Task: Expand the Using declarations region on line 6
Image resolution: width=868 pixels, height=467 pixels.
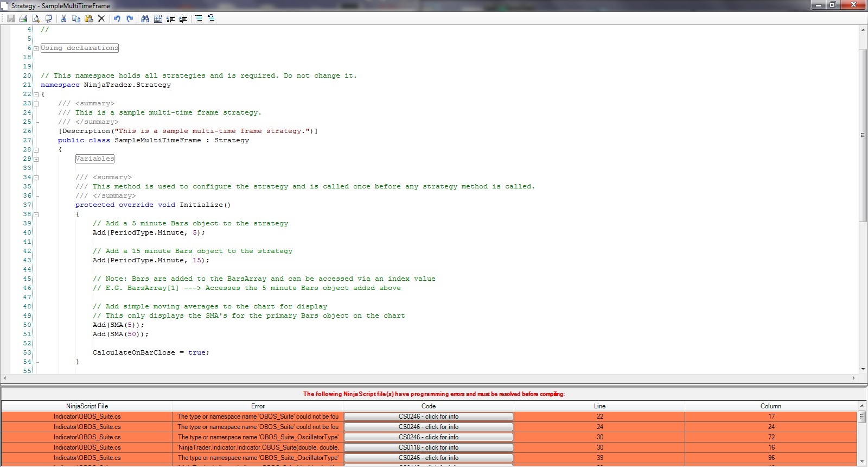Action: 36,48
